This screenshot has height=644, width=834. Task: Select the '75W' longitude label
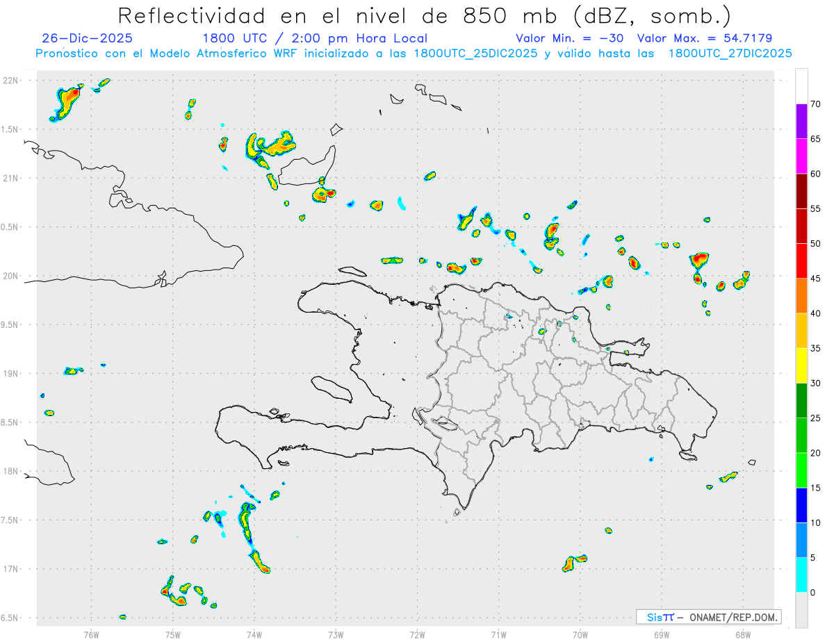pos(173,634)
